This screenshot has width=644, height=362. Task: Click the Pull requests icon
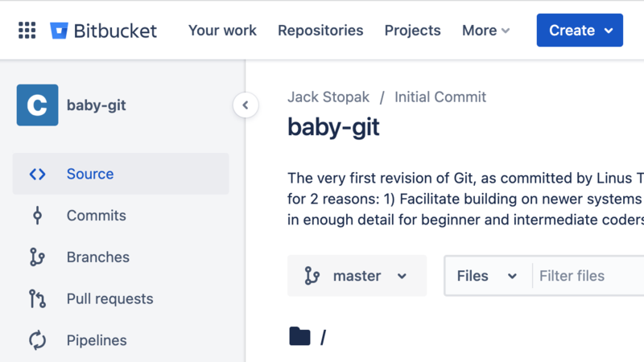click(37, 298)
